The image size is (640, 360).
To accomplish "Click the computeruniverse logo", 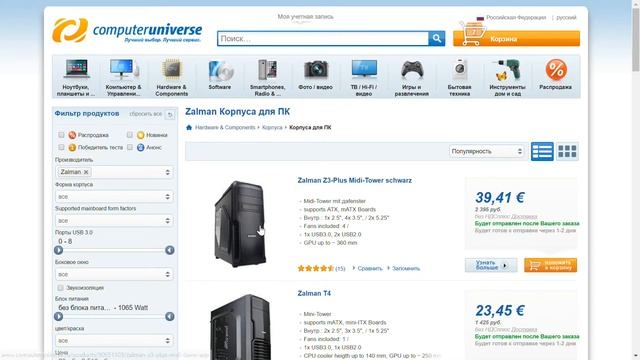I will tap(127, 30).
